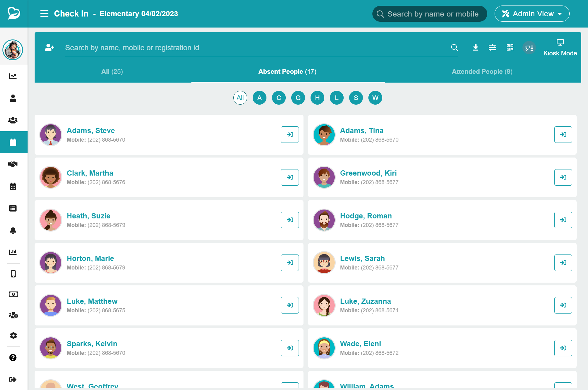
Task: Filter absent list by letter H
Action: click(317, 98)
